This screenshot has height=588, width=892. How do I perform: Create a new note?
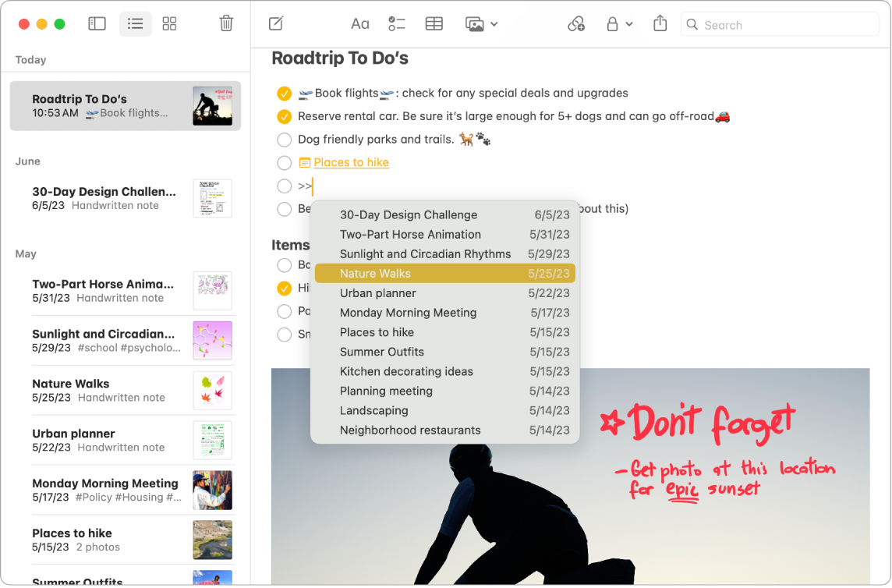274,23
